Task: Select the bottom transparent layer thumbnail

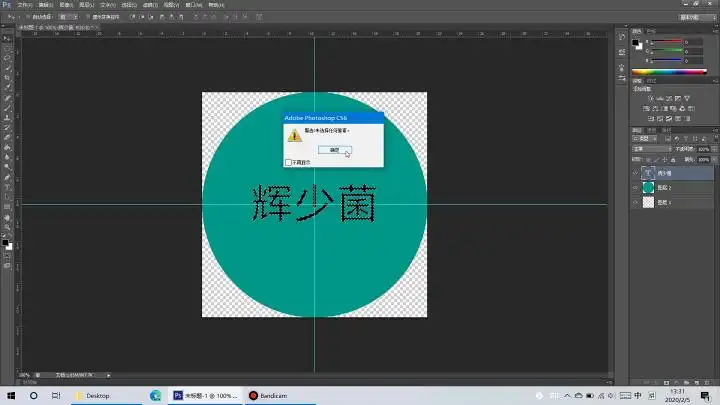Action: point(647,202)
